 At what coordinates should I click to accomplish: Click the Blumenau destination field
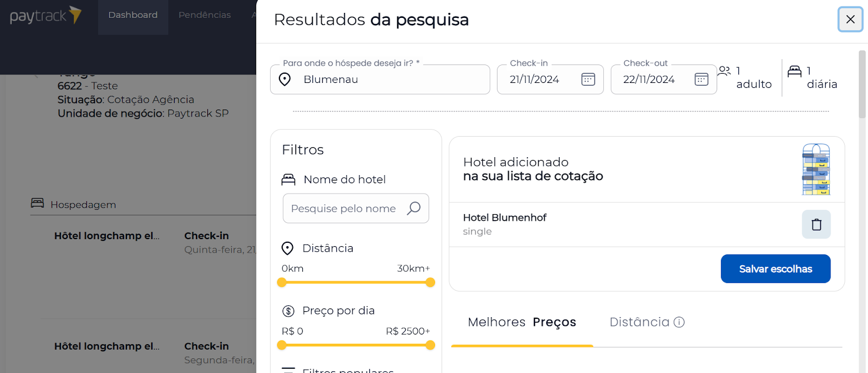pyautogui.click(x=380, y=80)
